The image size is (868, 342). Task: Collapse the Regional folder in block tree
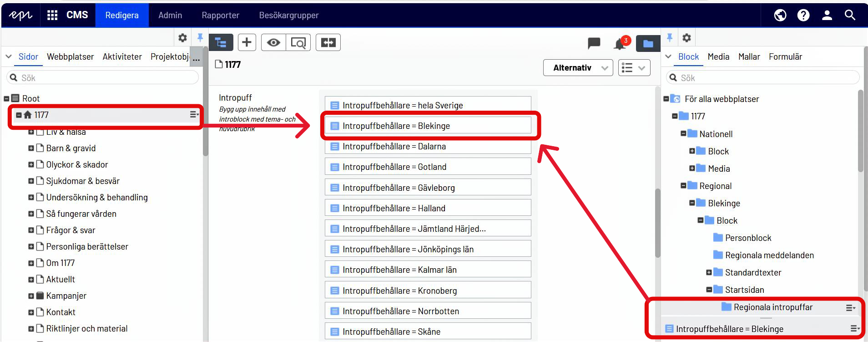coord(683,186)
